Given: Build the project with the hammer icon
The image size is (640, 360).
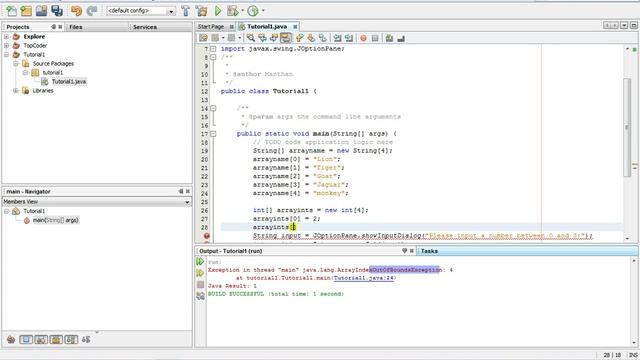Looking at the screenshot, I should 186,11.
